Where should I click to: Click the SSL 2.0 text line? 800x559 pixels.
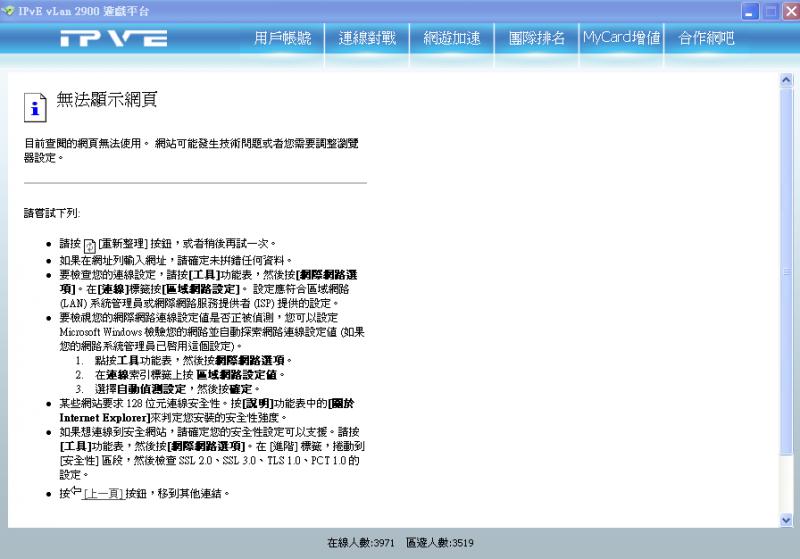pyautogui.click(x=209, y=461)
